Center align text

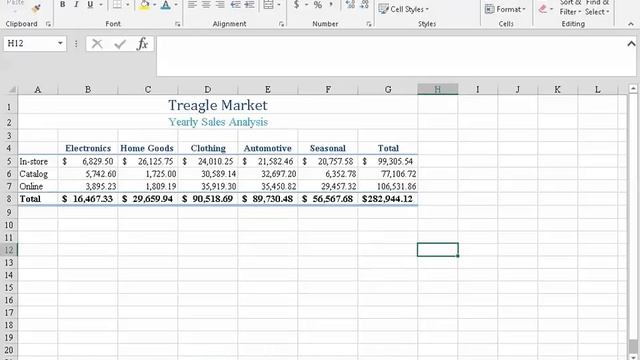(x=206, y=4)
